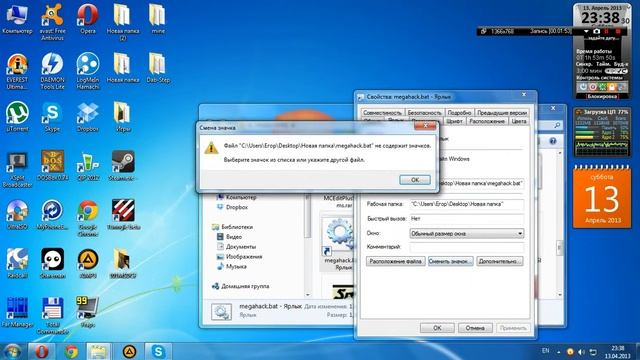Select the AIMP3 desktop shortcut
The width and height of the screenshot is (640, 360).
coord(88,264)
